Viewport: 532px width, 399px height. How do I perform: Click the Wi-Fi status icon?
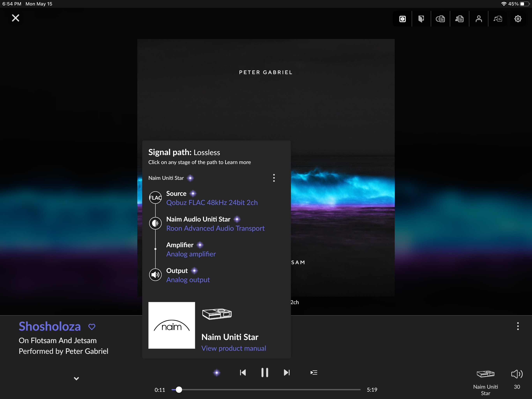tap(504, 4)
